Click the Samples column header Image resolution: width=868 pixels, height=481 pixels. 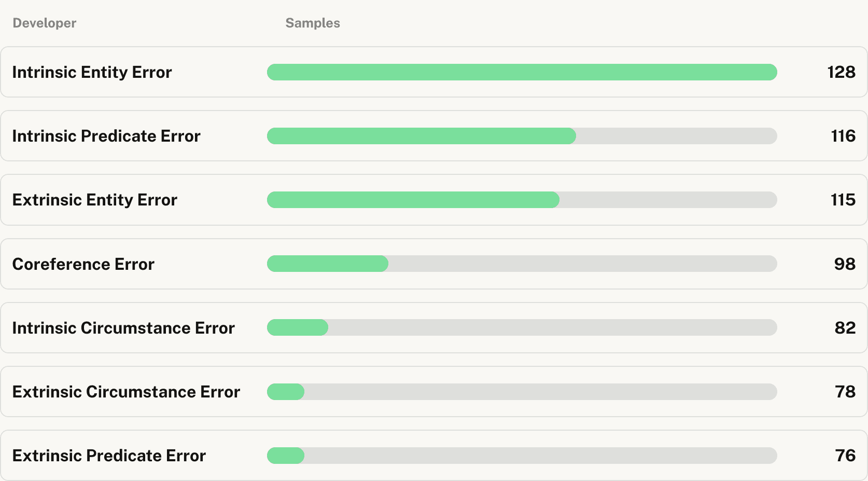[313, 23]
